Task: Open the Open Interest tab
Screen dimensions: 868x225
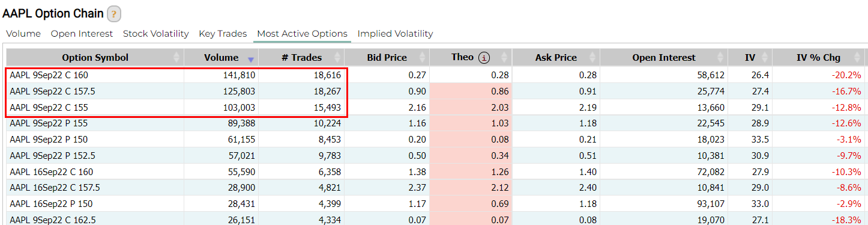Action: click(x=82, y=34)
